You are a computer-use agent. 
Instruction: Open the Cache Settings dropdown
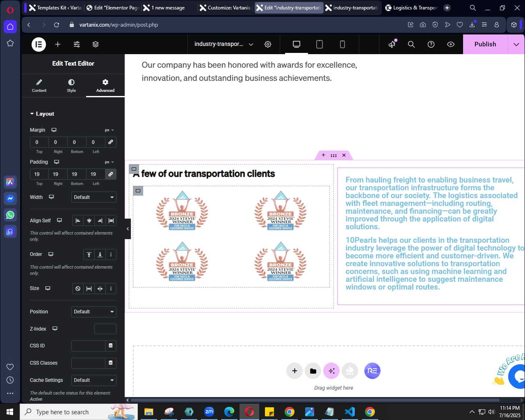(x=94, y=380)
